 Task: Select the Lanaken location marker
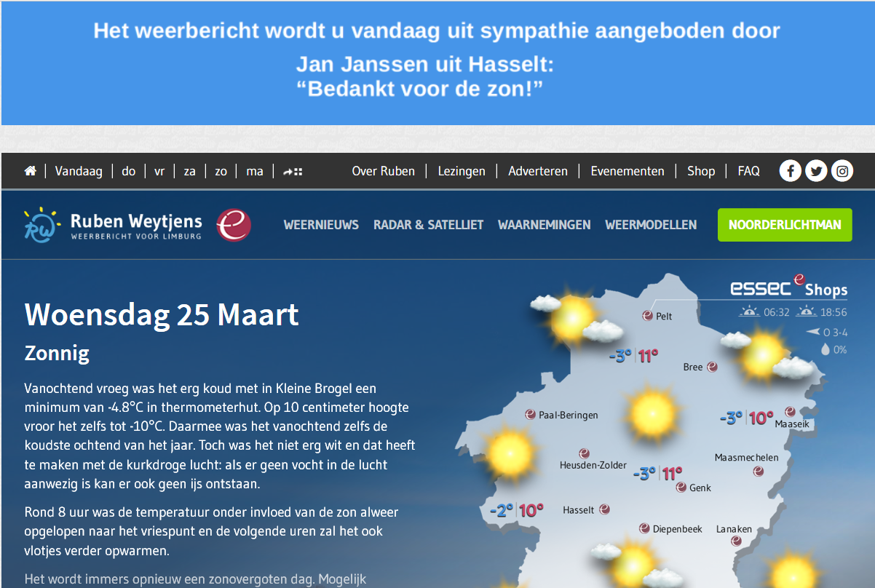[x=736, y=541]
